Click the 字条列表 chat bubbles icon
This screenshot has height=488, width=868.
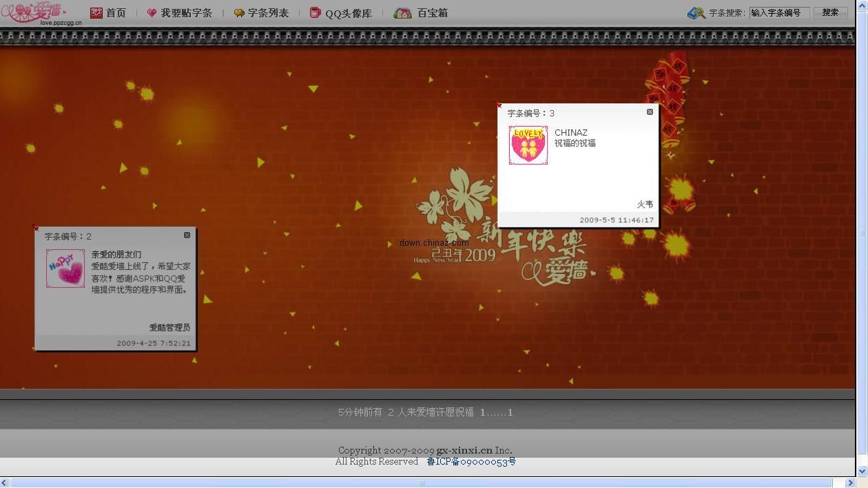239,13
